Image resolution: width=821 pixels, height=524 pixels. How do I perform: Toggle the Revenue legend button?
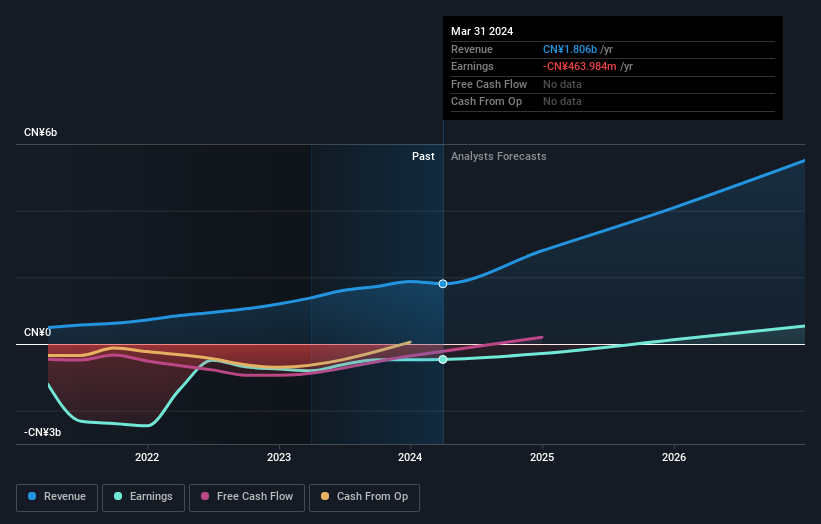point(57,497)
